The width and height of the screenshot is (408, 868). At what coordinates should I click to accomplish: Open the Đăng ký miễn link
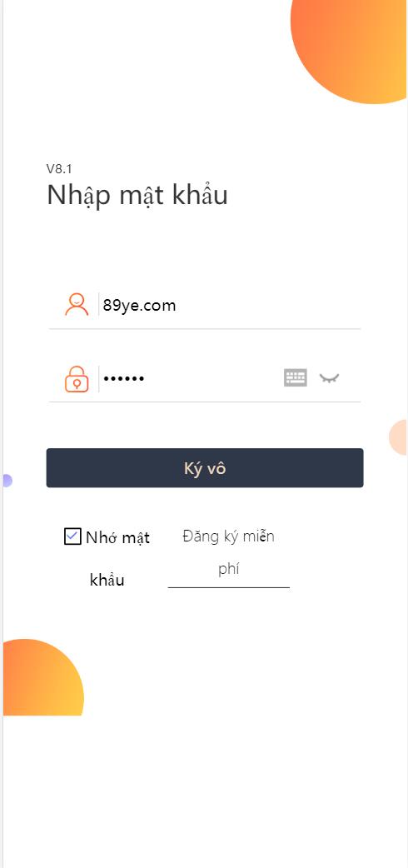(x=228, y=536)
